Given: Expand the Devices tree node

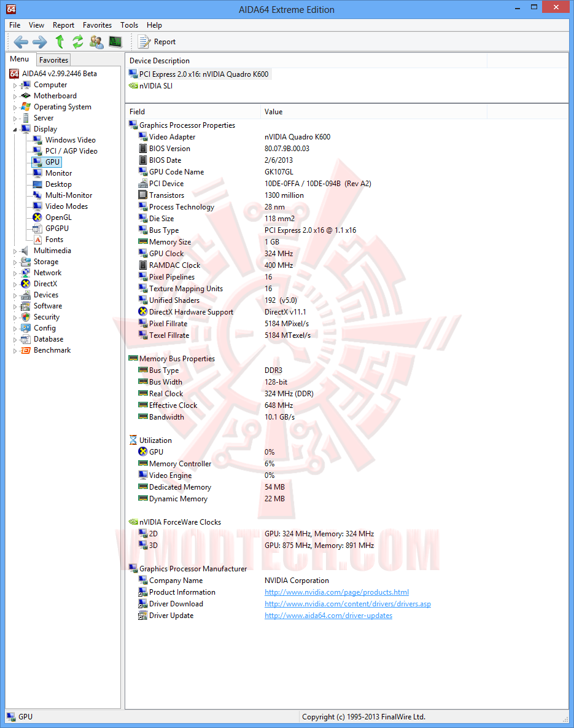Looking at the screenshot, I should tap(15, 296).
